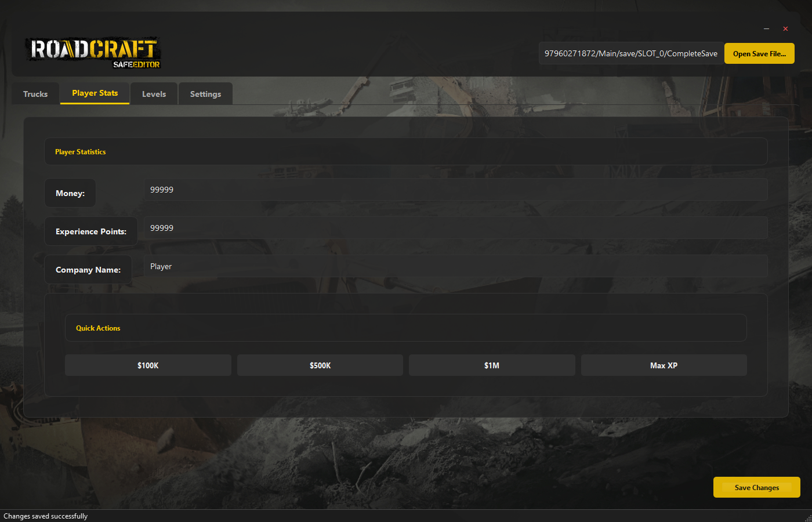The height and width of the screenshot is (522, 812).
Task: Go to the Settings tab
Action: tap(205, 94)
